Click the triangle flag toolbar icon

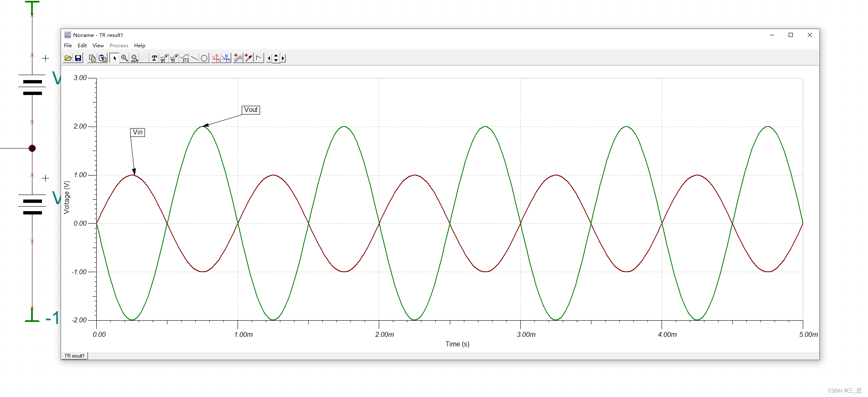pos(259,58)
